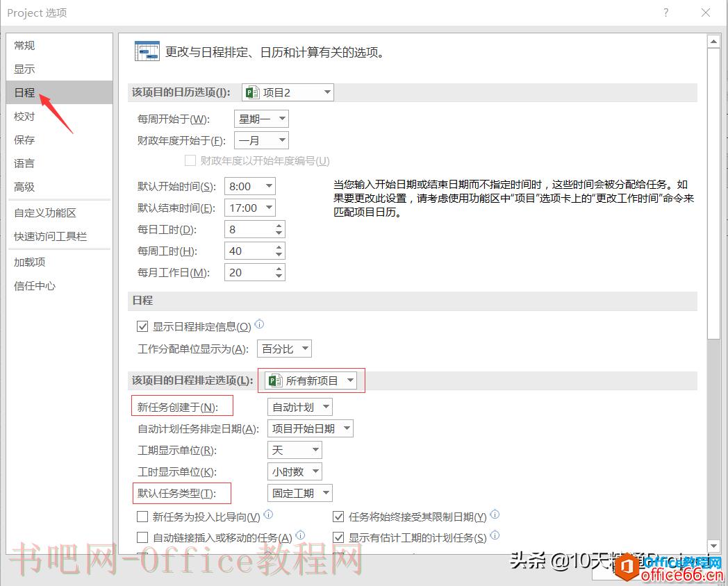
Task: Click the schedule Gantt icon in header
Action: pos(147,51)
